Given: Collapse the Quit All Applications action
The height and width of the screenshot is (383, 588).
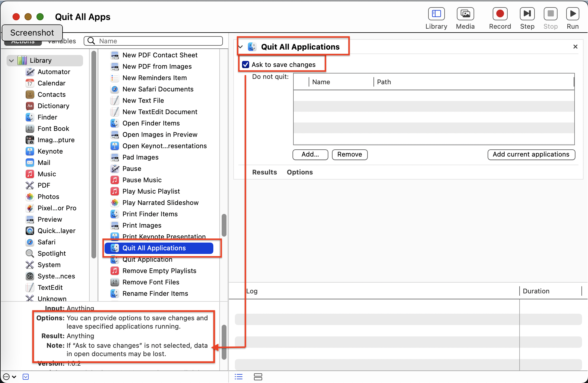Looking at the screenshot, I should [x=241, y=47].
